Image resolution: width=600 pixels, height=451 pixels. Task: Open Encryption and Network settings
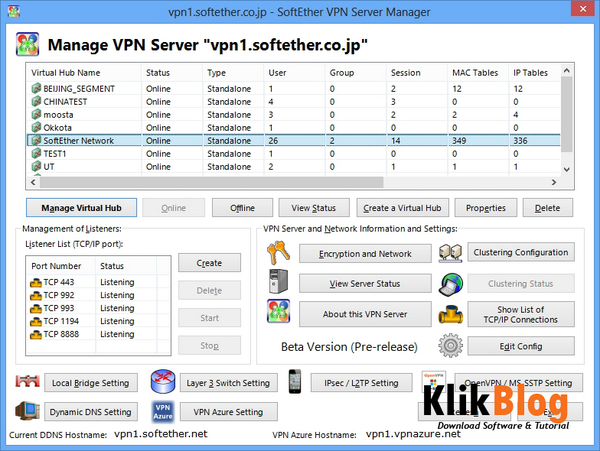[365, 254]
